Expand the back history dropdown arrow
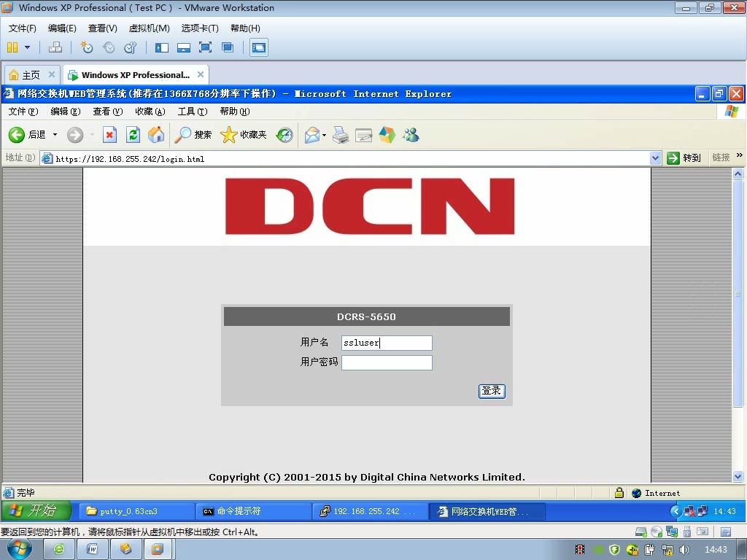This screenshot has height=560, width=747. [x=55, y=135]
